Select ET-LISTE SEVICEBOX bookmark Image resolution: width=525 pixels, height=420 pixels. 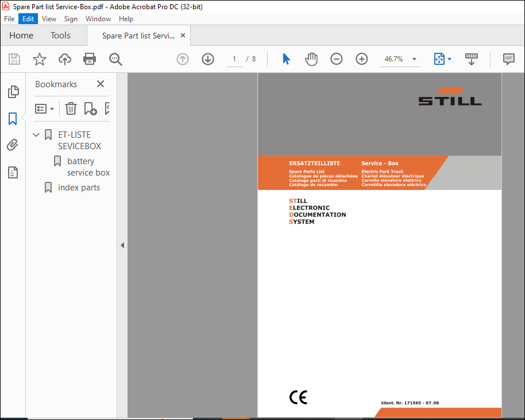pyautogui.click(x=79, y=141)
